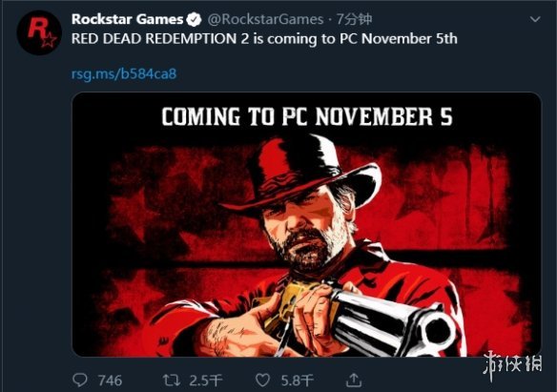This screenshot has height=392, width=557.
Task: Open the Red Dead Redemption artwork image
Action: point(306,224)
